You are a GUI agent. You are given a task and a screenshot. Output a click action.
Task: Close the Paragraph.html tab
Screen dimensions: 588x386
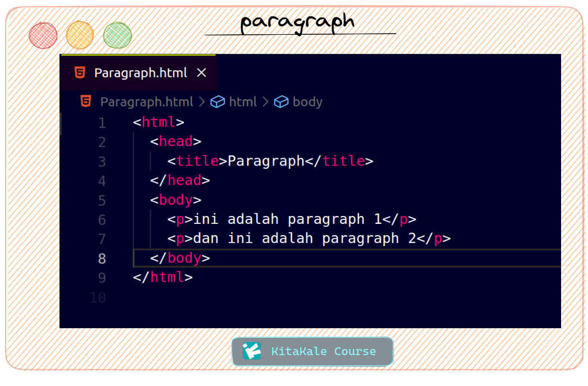[202, 73]
